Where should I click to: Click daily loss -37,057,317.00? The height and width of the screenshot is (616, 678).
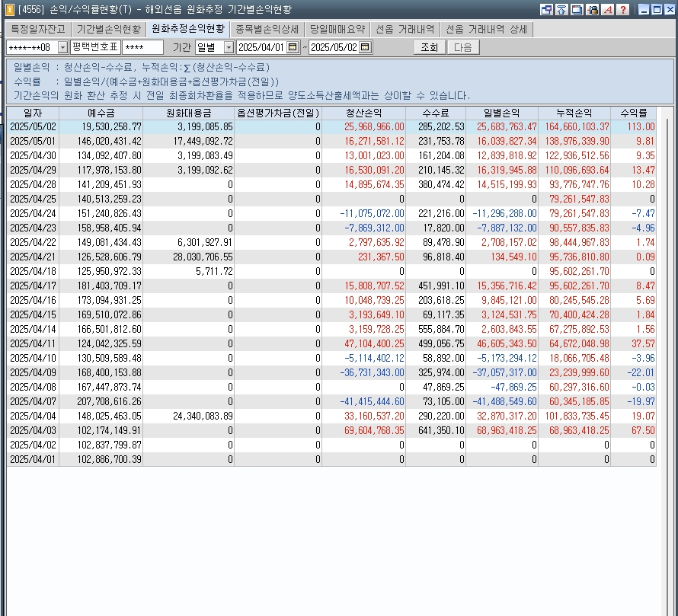[504, 372]
